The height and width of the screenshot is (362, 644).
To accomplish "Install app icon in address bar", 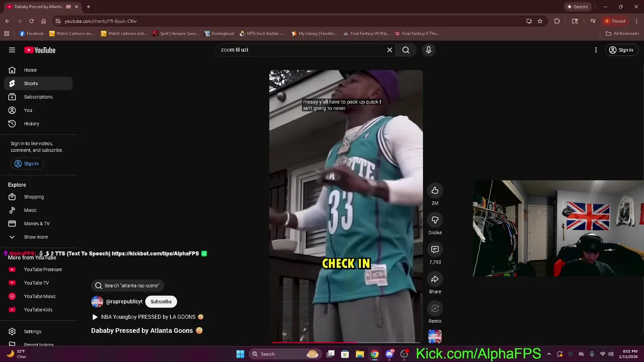I will point(529,21).
